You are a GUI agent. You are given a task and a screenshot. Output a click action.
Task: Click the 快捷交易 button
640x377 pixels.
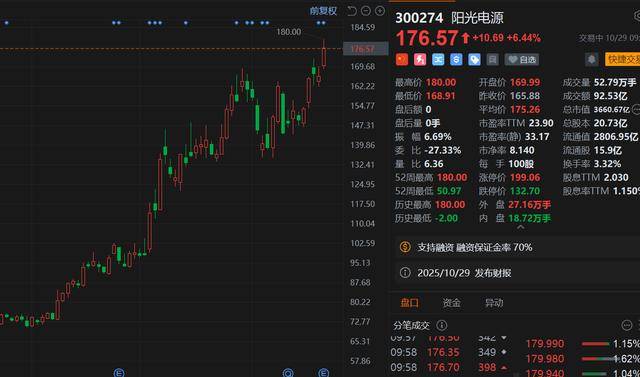[x=622, y=60]
